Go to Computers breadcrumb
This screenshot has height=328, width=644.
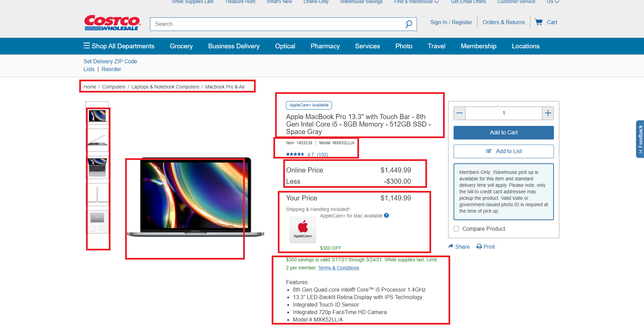click(114, 87)
